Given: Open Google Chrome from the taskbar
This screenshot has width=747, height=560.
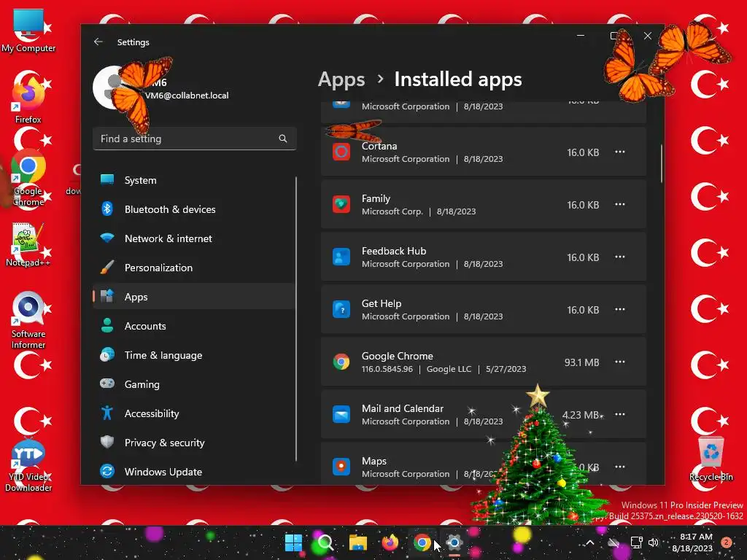Looking at the screenshot, I should coord(422,542).
